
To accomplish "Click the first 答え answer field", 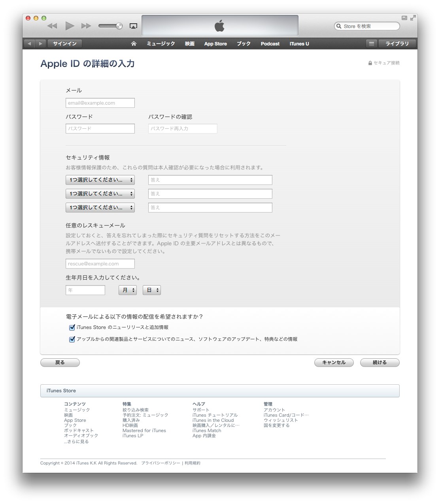I will [210, 180].
